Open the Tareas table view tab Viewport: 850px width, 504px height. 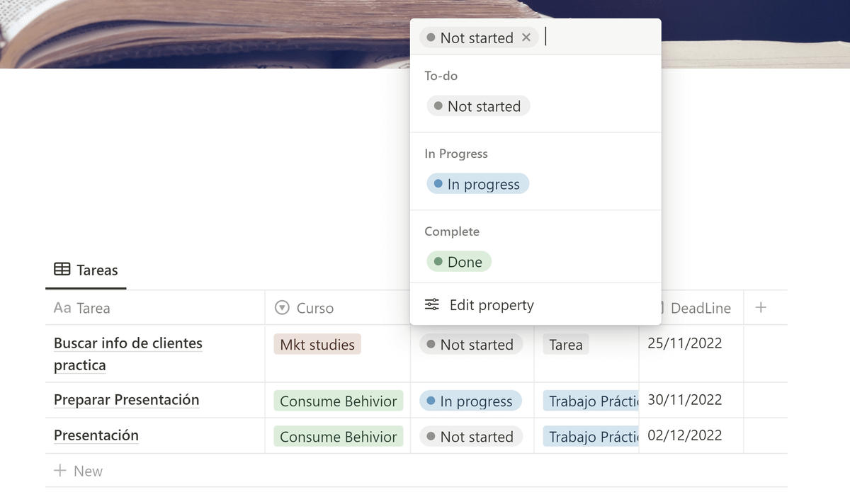click(86, 270)
